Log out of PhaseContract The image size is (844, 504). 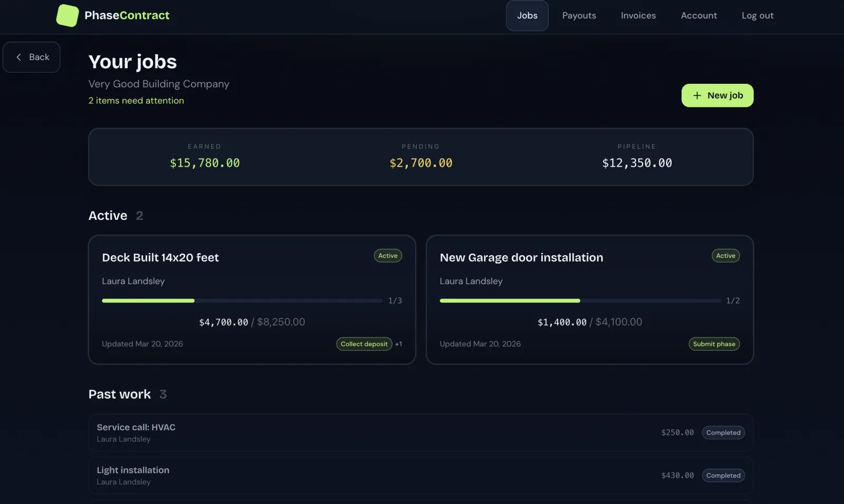(757, 16)
